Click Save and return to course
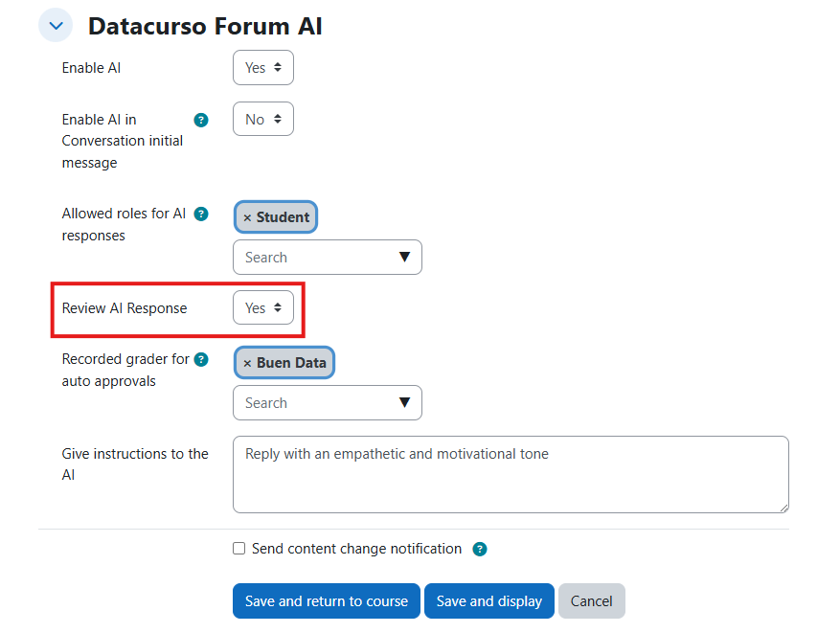The height and width of the screenshot is (633, 840). 326,601
